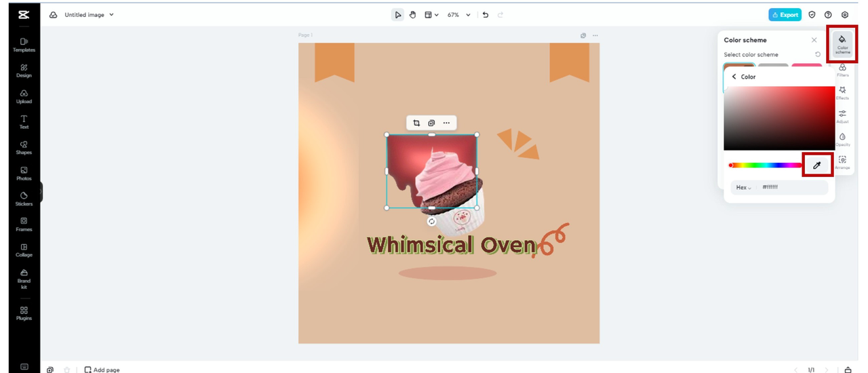Open the Shapes panel
This screenshot has height=373, width=868.
pyautogui.click(x=24, y=148)
